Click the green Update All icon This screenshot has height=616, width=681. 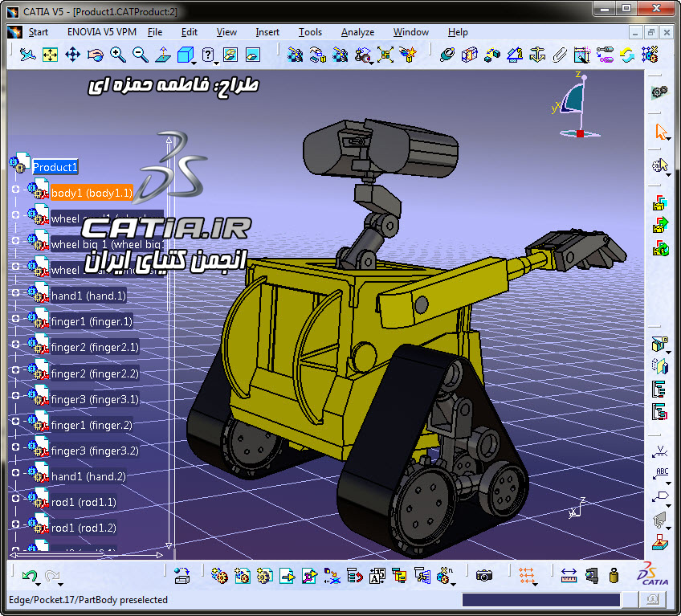pyautogui.click(x=626, y=55)
